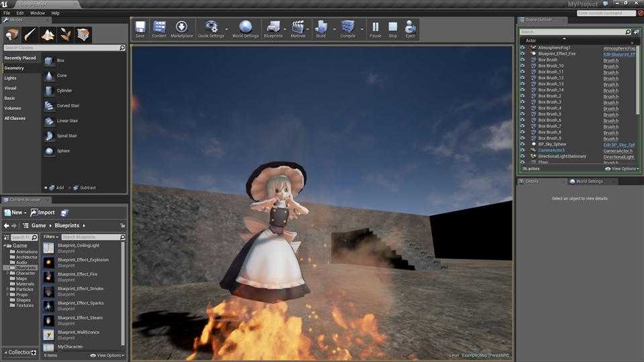Select Geometry Editing mode icon
644x362 pixels.
pos(83,35)
